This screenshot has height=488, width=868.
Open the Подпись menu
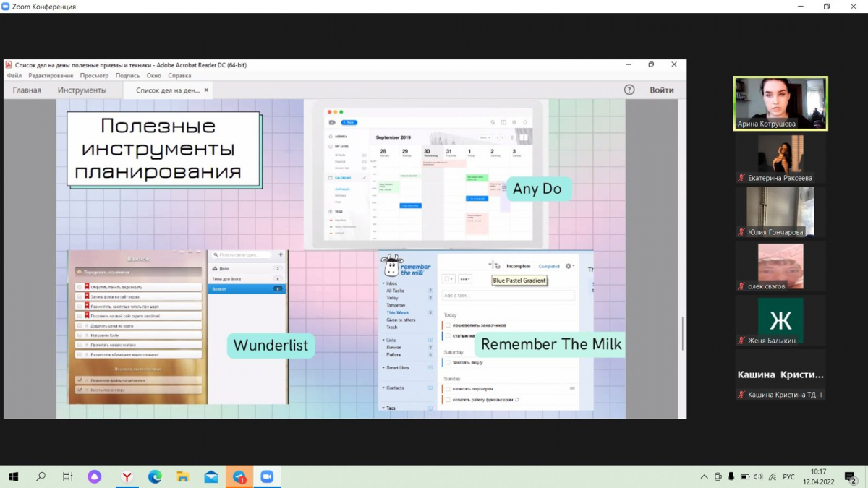point(127,75)
